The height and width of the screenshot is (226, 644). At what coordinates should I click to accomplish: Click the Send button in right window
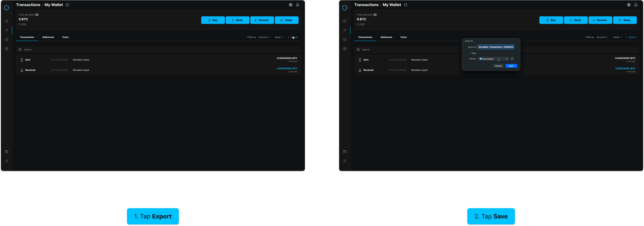tap(576, 20)
